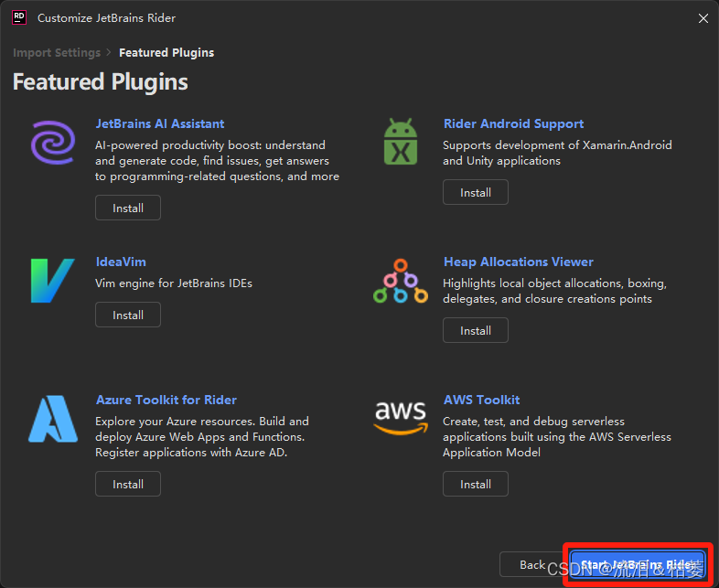The height and width of the screenshot is (588, 719).
Task: Click the Rider Android Support robot icon
Action: [x=401, y=142]
